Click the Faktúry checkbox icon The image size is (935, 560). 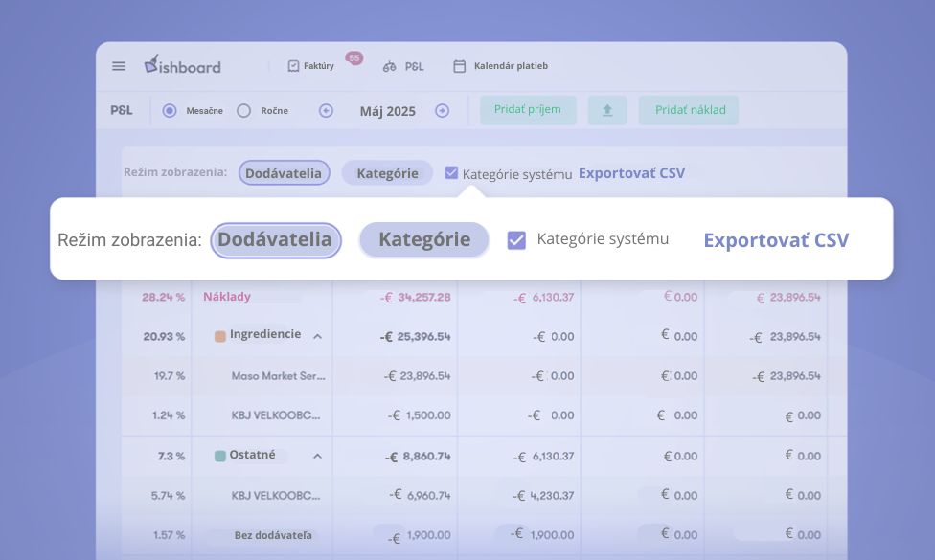pos(294,66)
